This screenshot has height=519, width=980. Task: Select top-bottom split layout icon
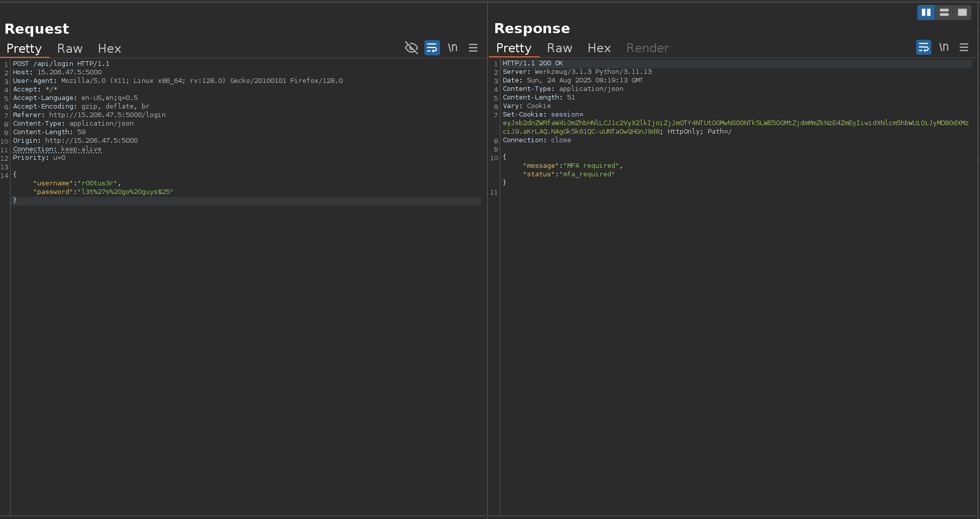tap(944, 13)
